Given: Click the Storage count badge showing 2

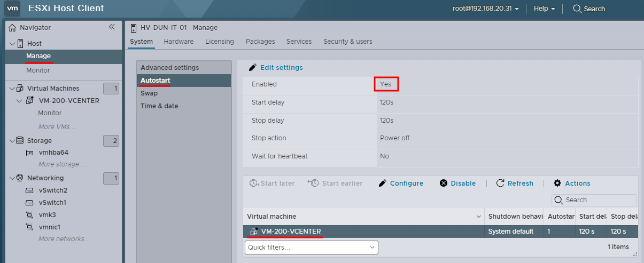Looking at the screenshot, I should [111, 141].
